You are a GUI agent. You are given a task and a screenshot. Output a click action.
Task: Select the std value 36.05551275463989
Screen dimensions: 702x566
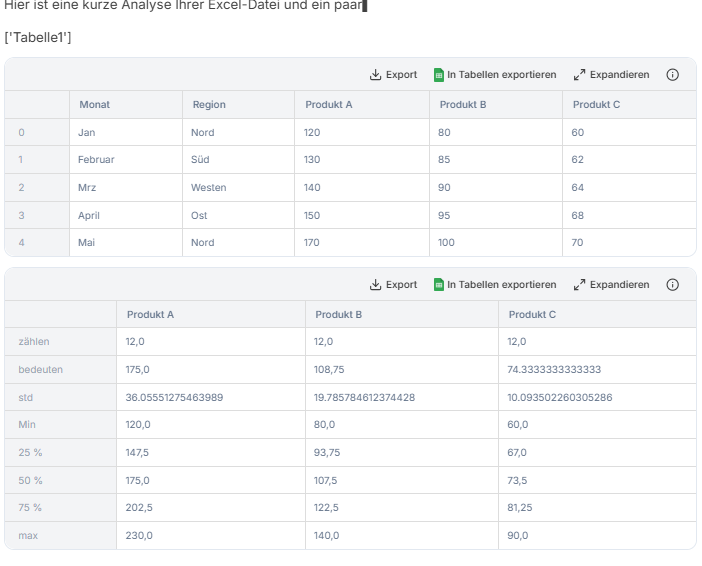pos(174,398)
